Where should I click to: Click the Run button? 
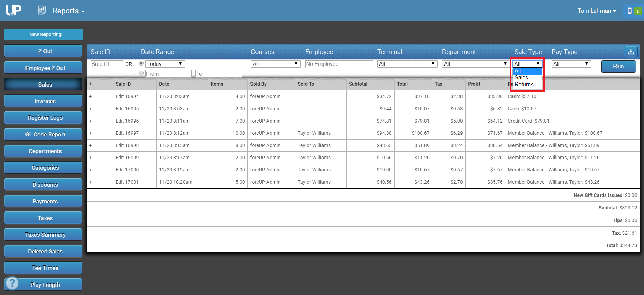618,67
